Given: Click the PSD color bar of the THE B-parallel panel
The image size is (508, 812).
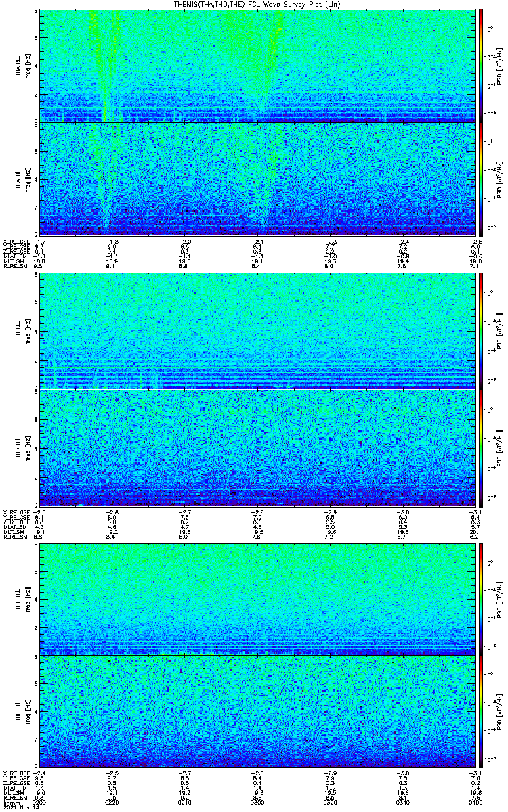Looking at the screenshot, I should pyautogui.click(x=481, y=711).
